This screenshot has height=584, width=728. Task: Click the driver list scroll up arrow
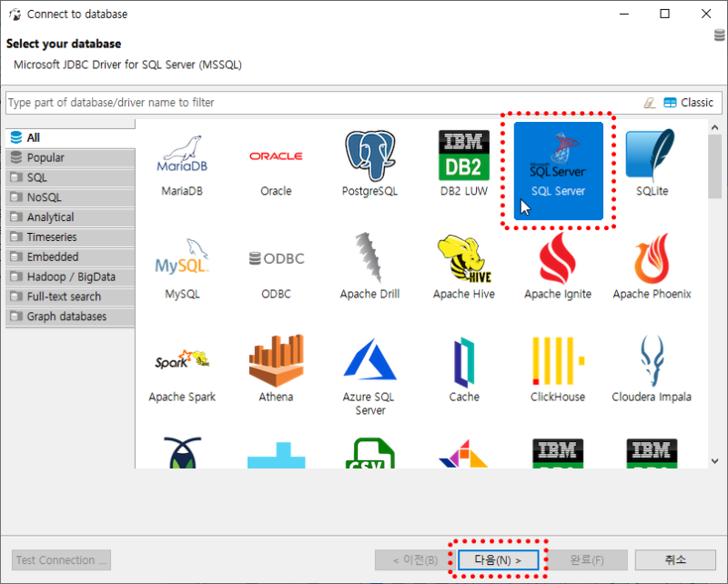[x=715, y=127]
